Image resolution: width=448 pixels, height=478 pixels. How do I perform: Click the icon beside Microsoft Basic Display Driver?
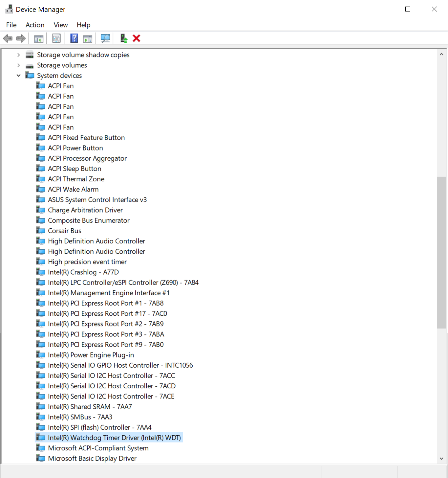[x=41, y=458]
